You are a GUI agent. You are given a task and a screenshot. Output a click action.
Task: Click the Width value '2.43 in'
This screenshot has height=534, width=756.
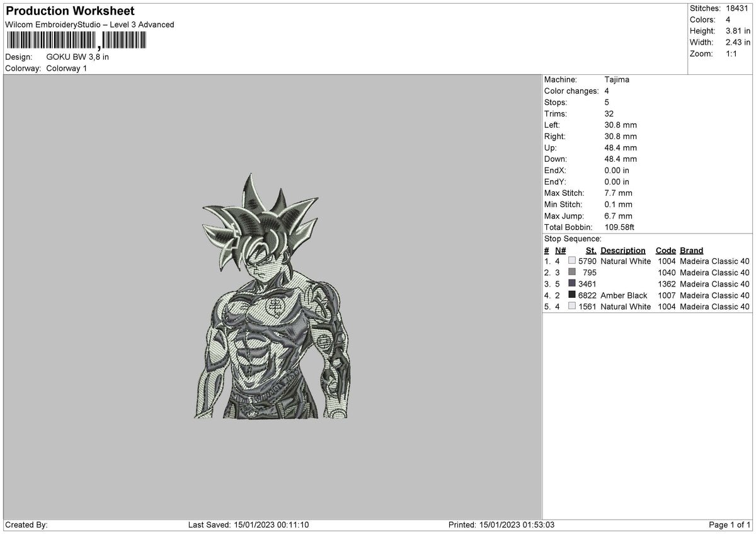point(738,42)
